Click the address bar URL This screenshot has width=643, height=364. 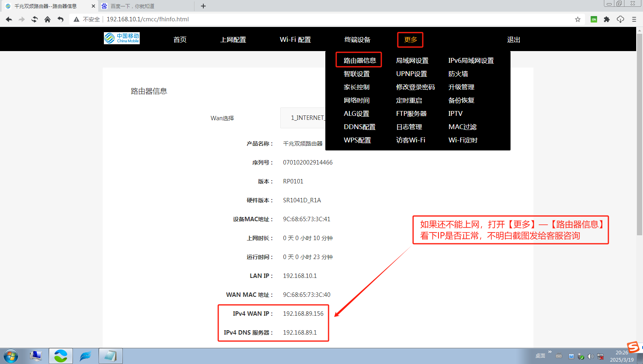[x=148, y=19]
